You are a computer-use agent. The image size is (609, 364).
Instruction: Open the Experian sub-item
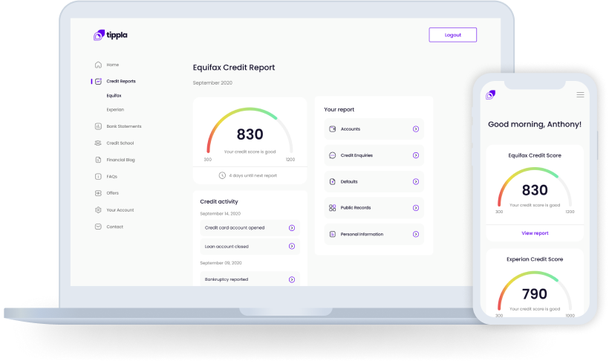coord(115,109)
